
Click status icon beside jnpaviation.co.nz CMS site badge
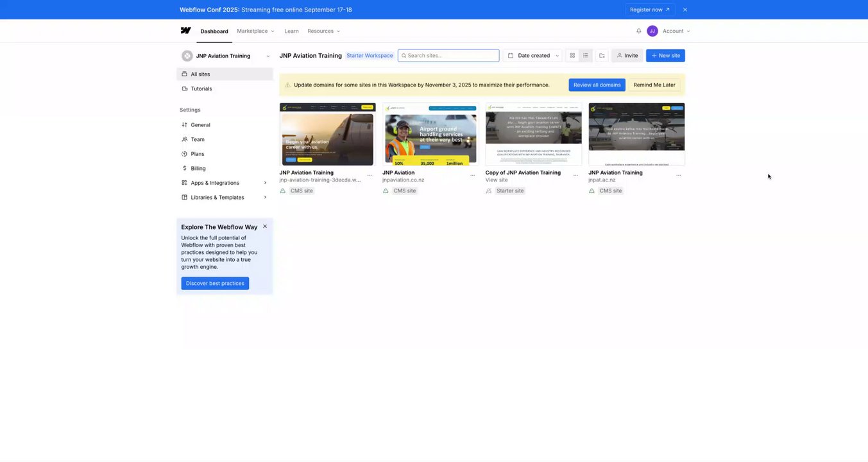(386, 191)
